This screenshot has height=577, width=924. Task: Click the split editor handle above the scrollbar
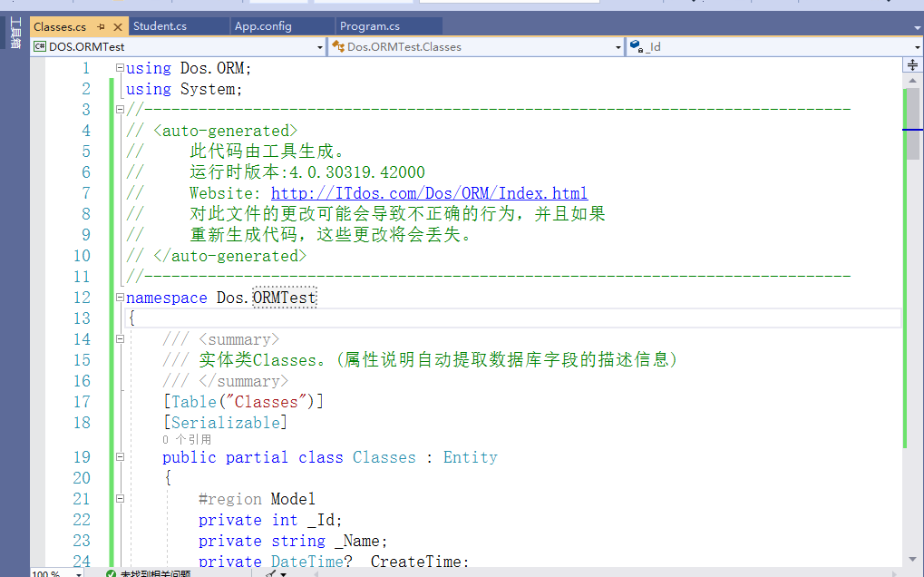pos(912,64)
